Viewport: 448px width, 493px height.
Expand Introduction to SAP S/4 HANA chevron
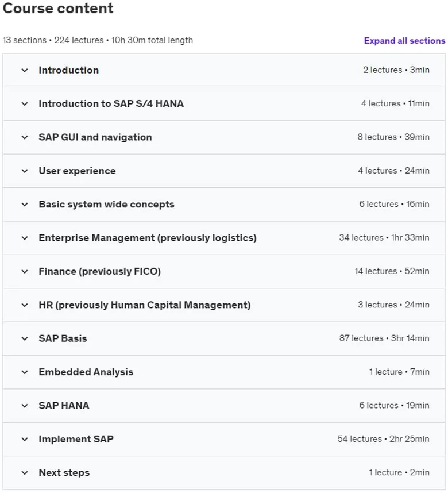(25, 104)
